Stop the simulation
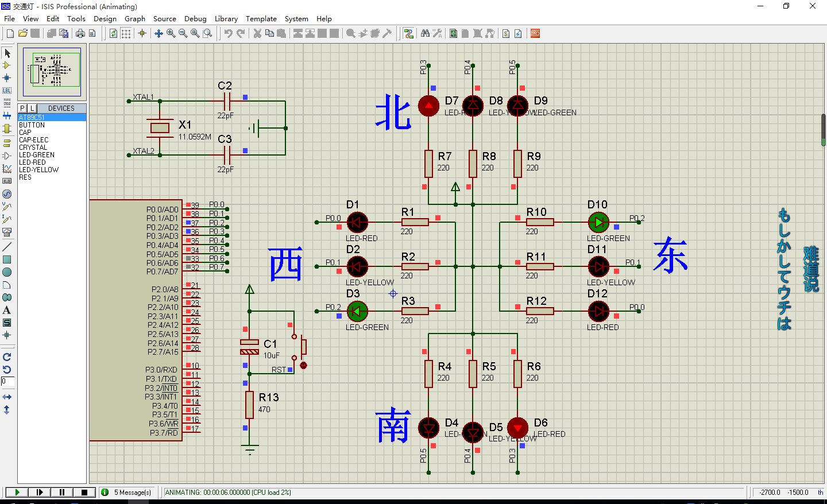Screen dimensions: 827x504 coord(84,493)
